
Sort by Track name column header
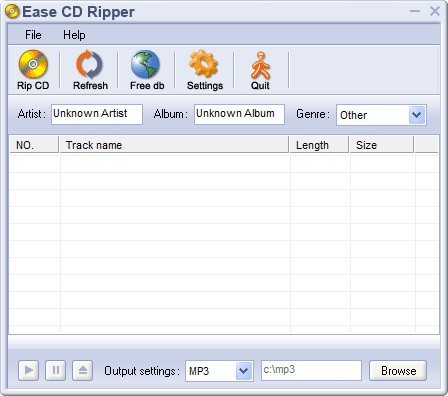coord(174,145)
